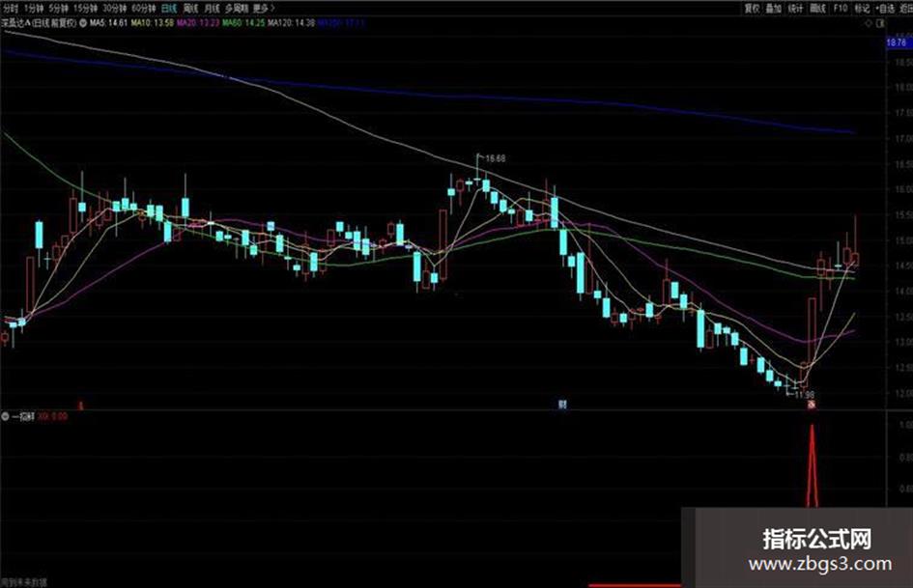
Task: Select the 60分钟 period tab
Action: (144, 8)
